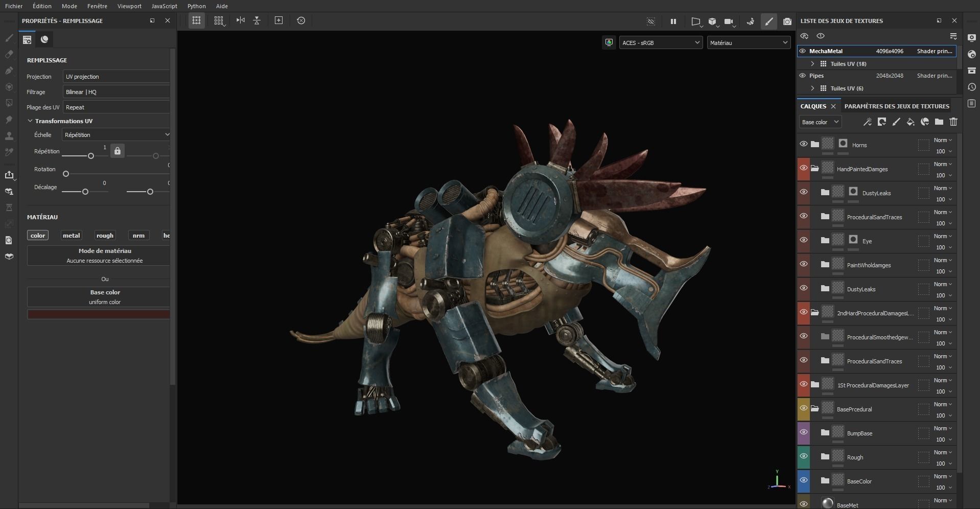This screenshot has height=509, width=980.
Task: Click the first Décalage slider handle
Action: (x=85, y=192)
